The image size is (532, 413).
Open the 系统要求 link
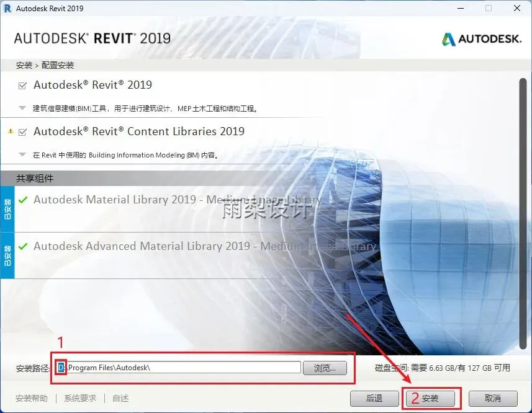(80, 398)
